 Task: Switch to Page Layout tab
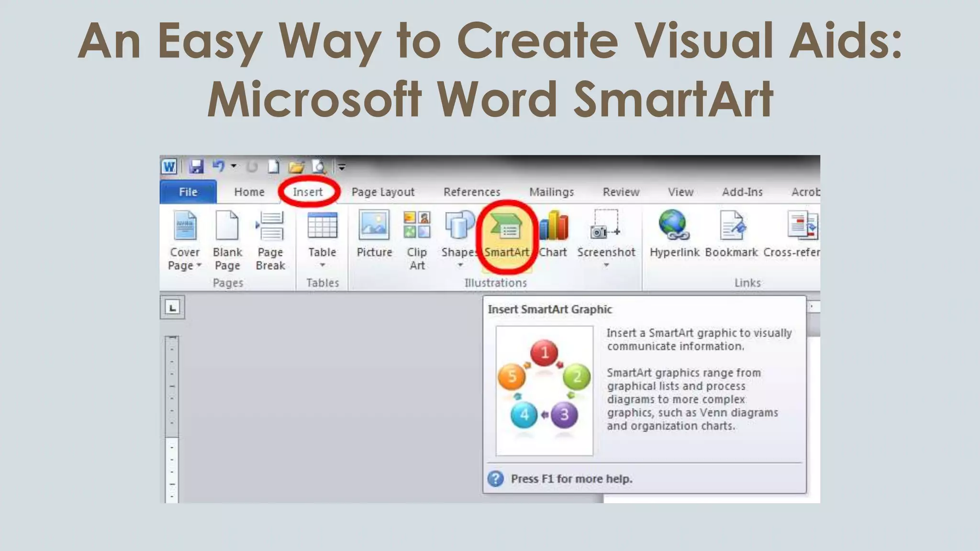coord(383,192)
